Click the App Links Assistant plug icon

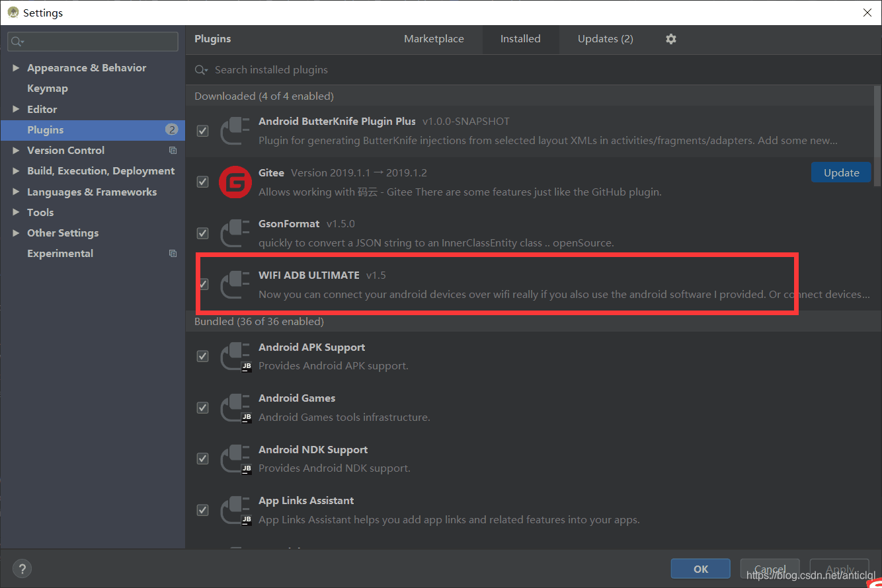coord(235,510)
